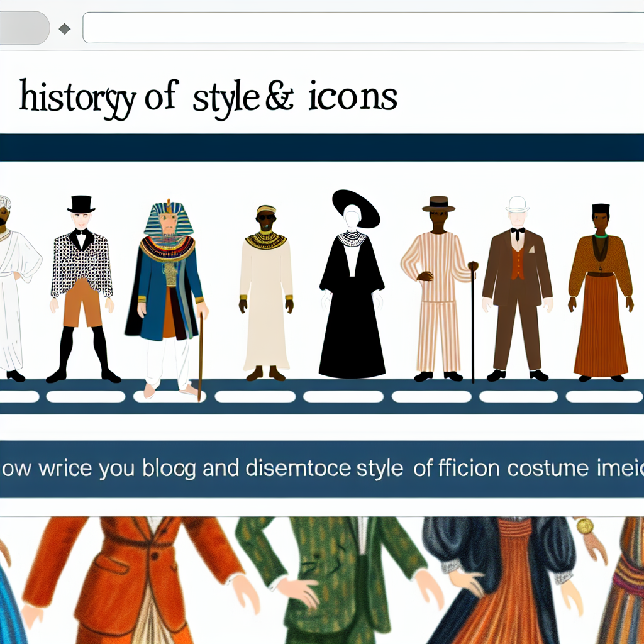Click timeline pill under top hat figure
Screen dimensions: 644x644
point(86,396)
